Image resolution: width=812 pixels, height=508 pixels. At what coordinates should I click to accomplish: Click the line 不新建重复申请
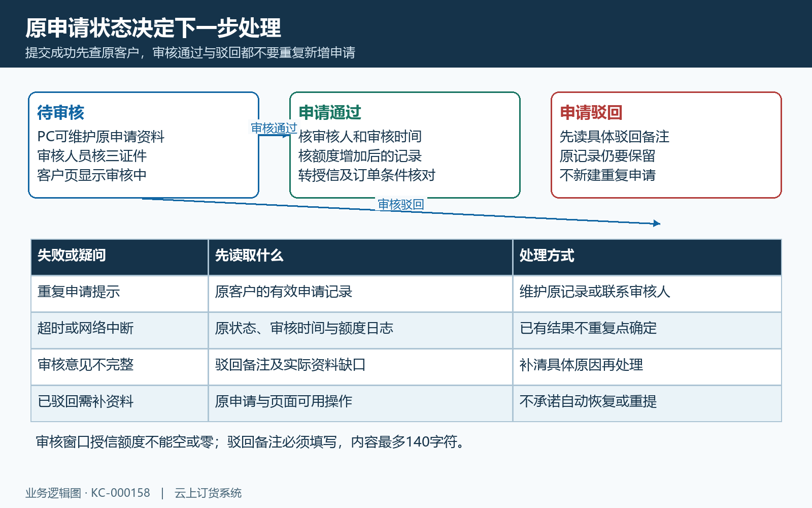(607, 175)
